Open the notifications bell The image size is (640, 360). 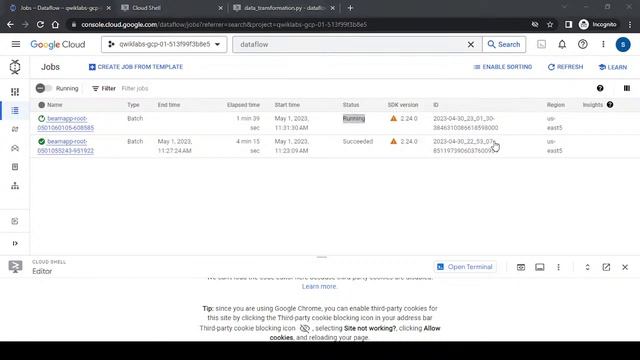[x=562, y=44]
